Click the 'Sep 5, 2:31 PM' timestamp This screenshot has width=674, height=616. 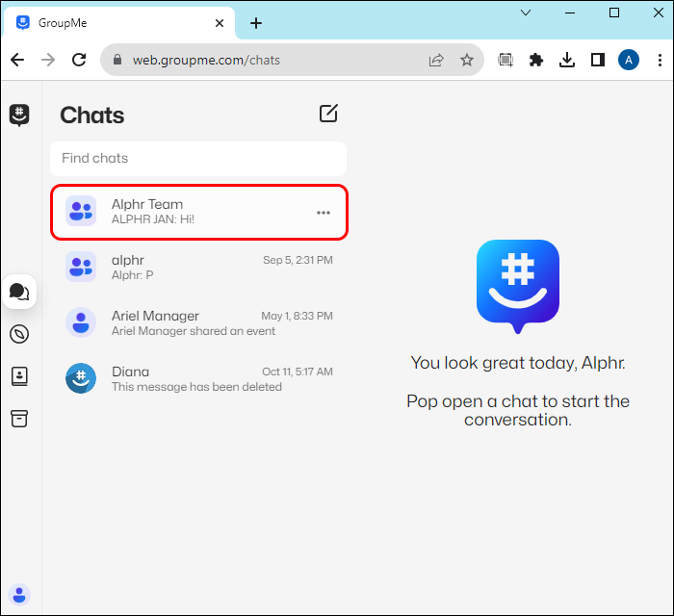coord(298,260)
